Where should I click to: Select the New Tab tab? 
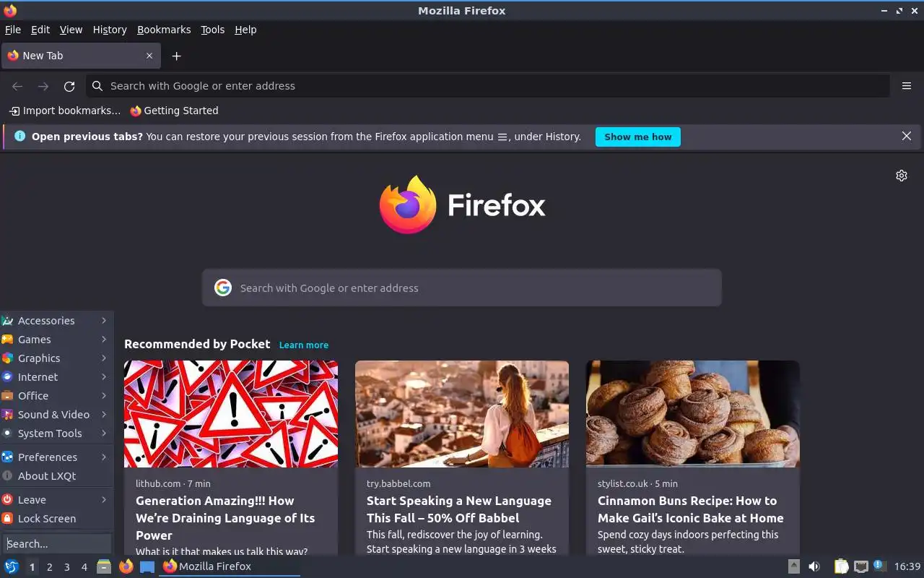pyautogui.click(x=80, y=56)
